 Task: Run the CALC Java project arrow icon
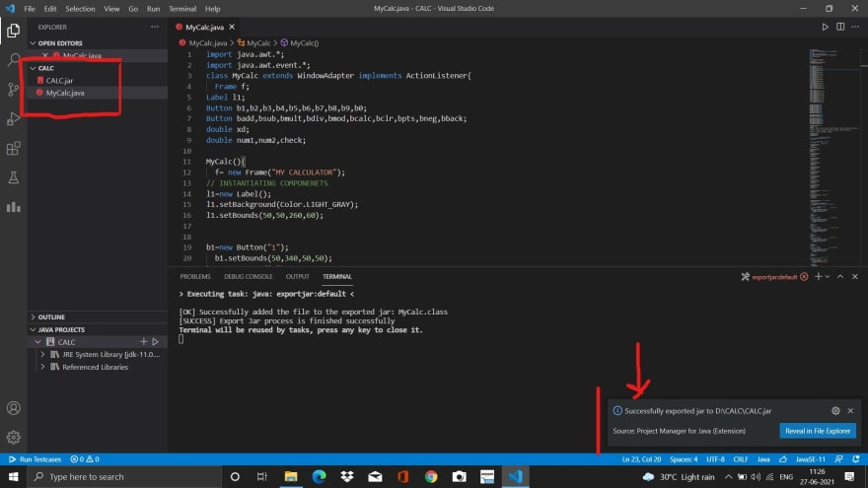point(156,342)
